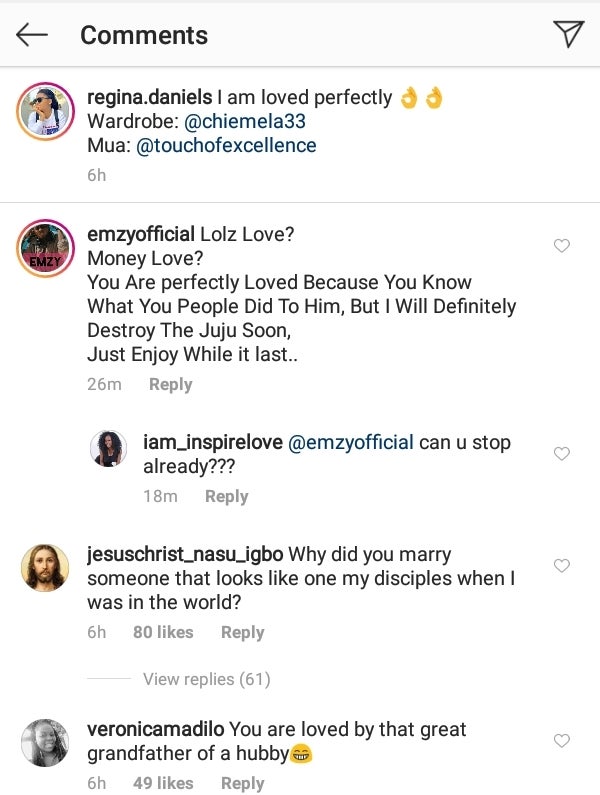Open the @emzyofficial mention in reply
600x795 pixels.
(x=350, y=442)
